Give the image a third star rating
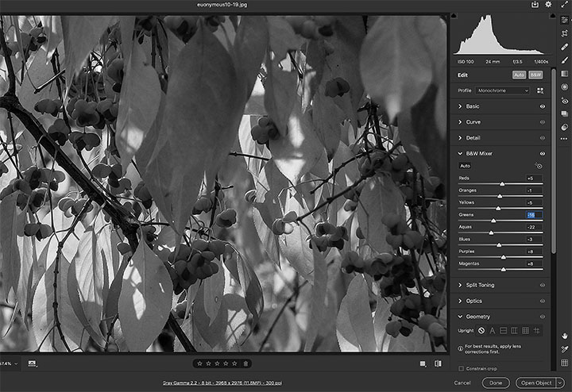 point(217,363)
